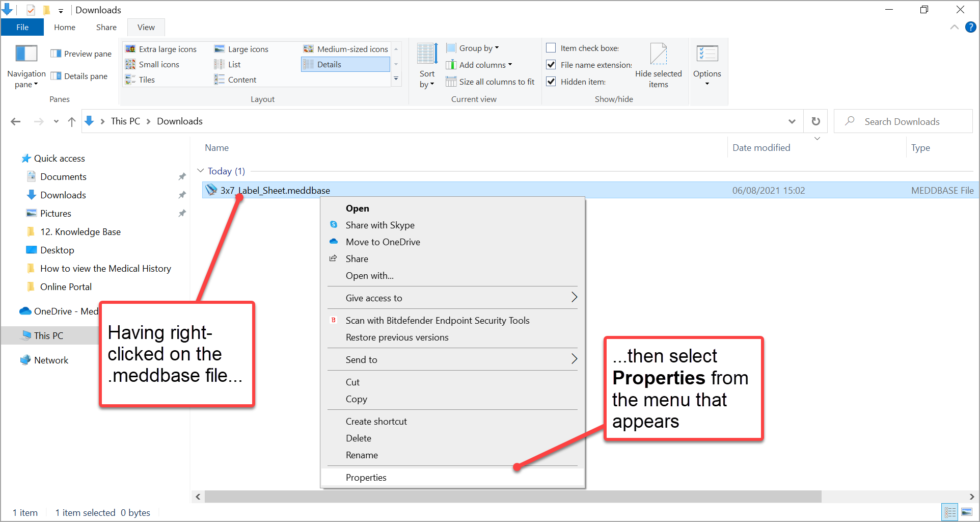Viewport: 980px width, 522px height.
Task: Select 12. Knowledge Base folder
Action: [x=80, y=232]
